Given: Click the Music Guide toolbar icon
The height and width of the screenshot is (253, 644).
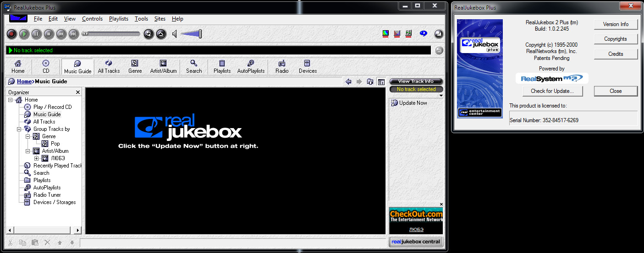Looking at the screenshot, I should [77, 66].
